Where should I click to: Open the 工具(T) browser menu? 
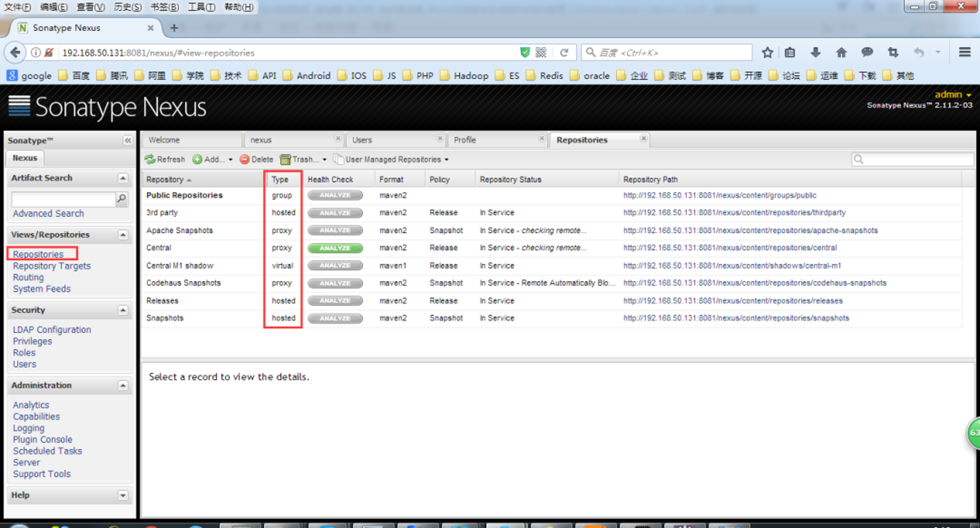click(201, 7)
